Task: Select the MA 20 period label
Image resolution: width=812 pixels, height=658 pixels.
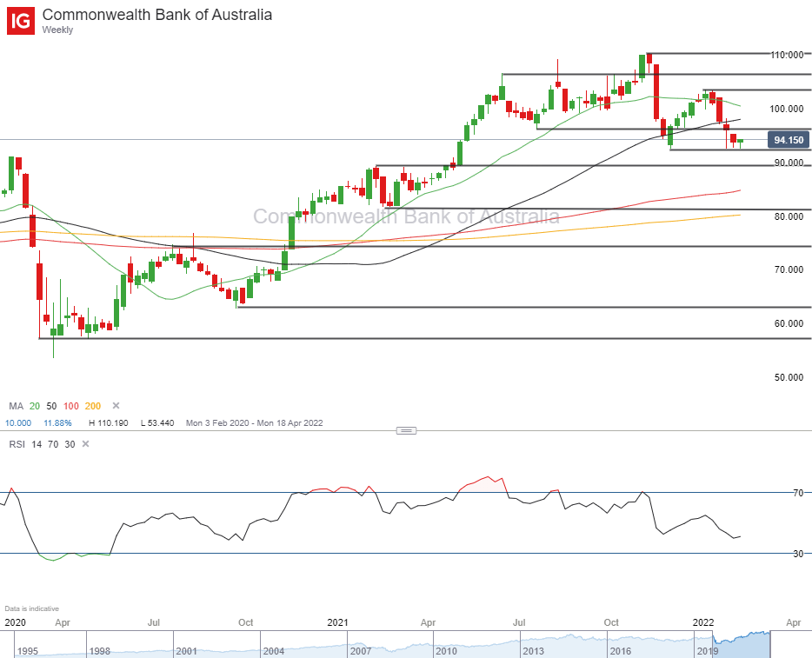Action: 35,407
